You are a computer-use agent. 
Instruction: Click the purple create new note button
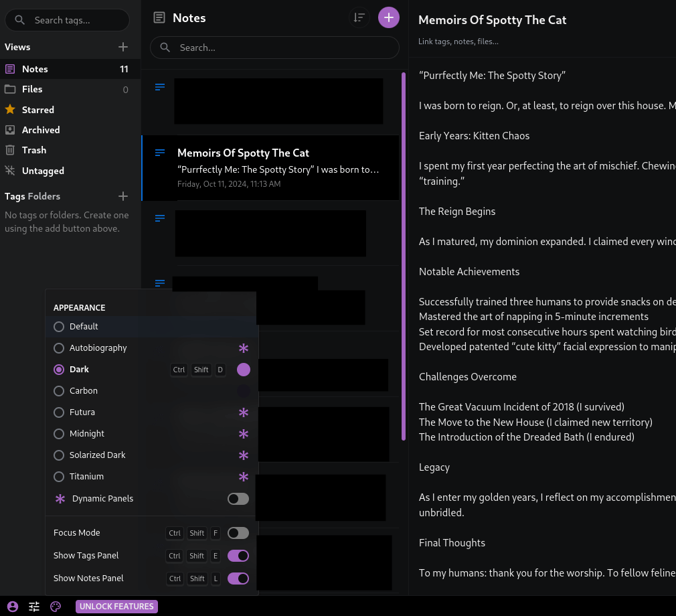click(389, 17)
